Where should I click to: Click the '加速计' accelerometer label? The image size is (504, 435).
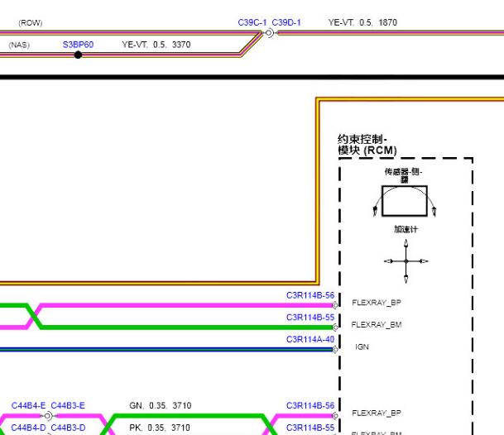(406, 229)
